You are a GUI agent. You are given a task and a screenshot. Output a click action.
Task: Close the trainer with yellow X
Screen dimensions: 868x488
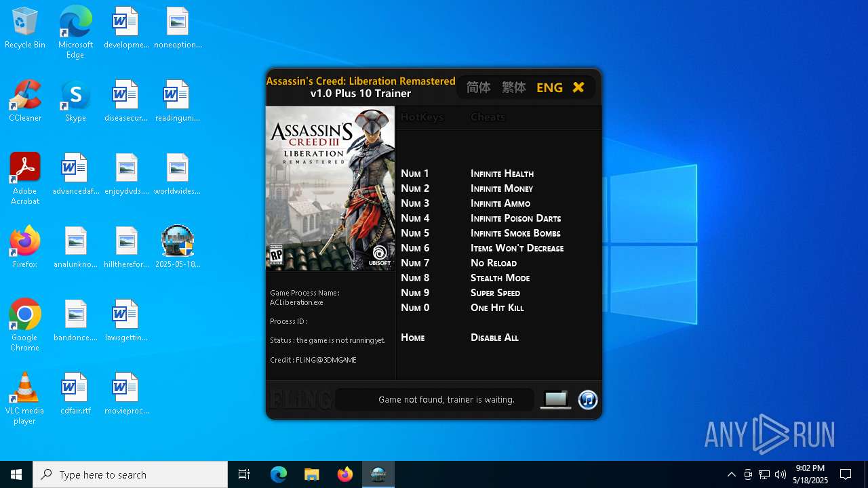coord(578,87)
